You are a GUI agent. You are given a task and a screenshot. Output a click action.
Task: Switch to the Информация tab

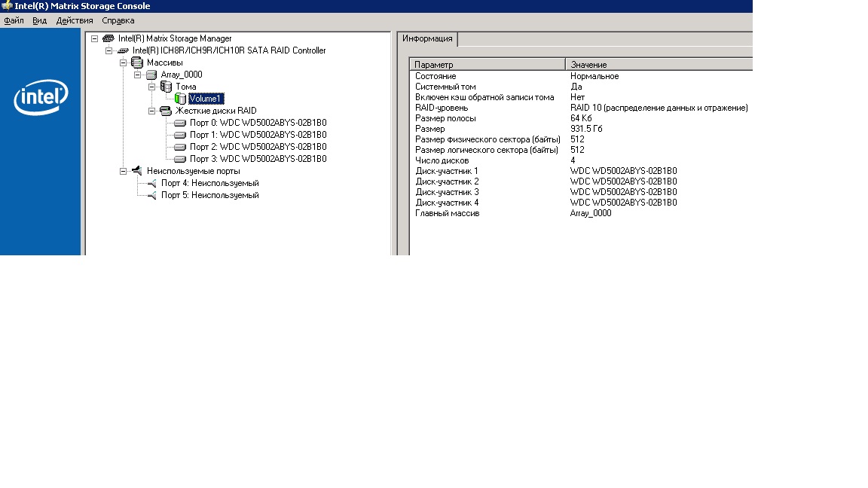pyautogui.click(x=427, y=39)
